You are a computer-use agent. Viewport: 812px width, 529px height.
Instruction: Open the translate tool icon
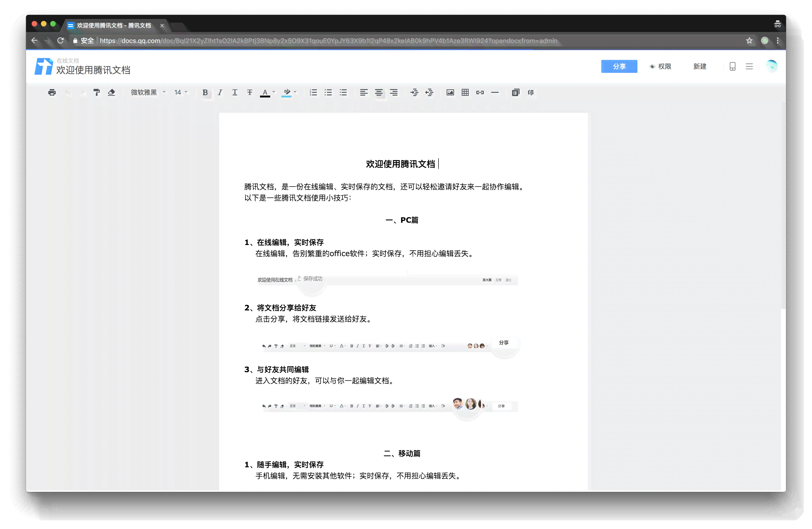click(516, 92)
